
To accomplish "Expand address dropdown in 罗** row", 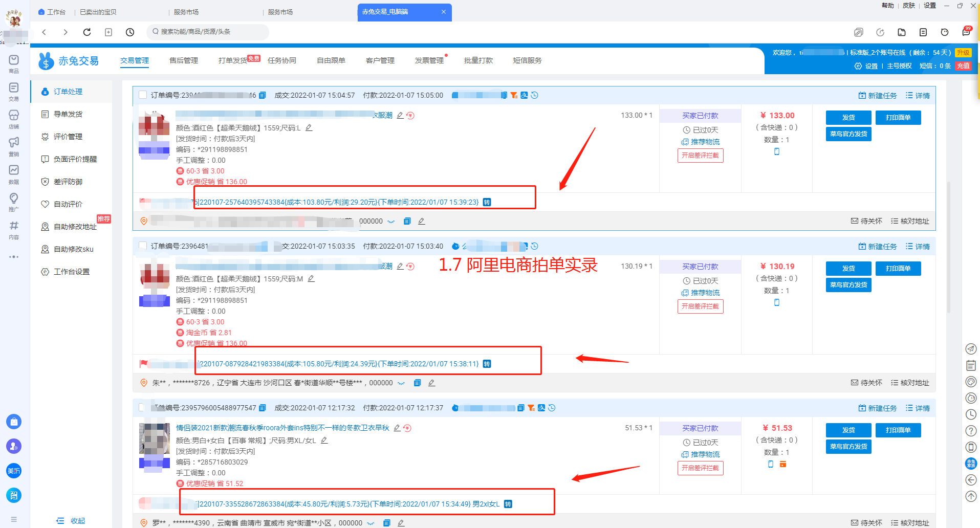I will click(x=371, y=523).
